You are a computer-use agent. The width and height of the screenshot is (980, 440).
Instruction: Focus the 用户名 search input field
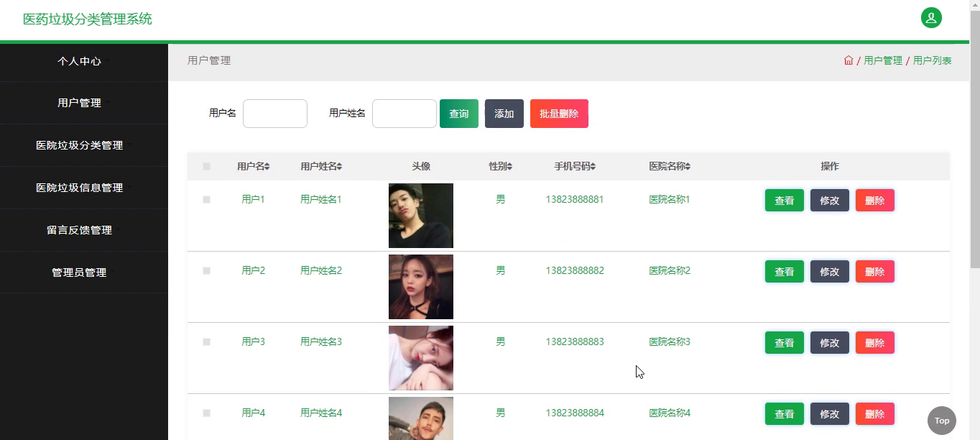[275, 114]
